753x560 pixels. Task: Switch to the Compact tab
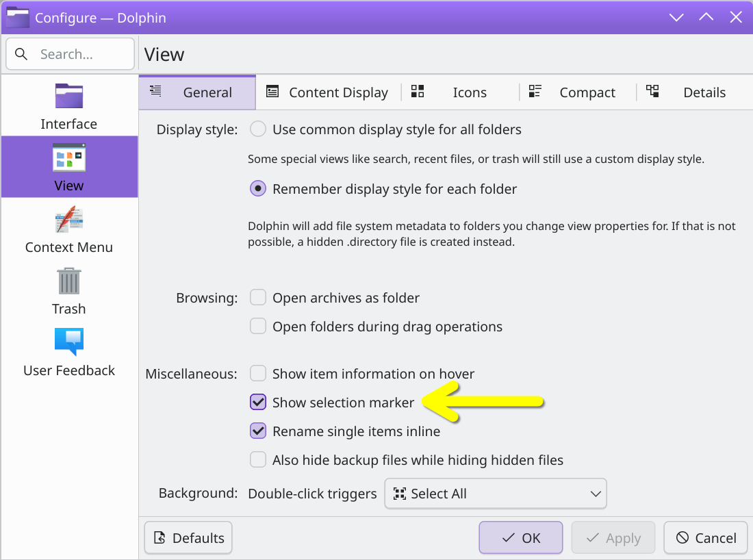click(577, 92)
